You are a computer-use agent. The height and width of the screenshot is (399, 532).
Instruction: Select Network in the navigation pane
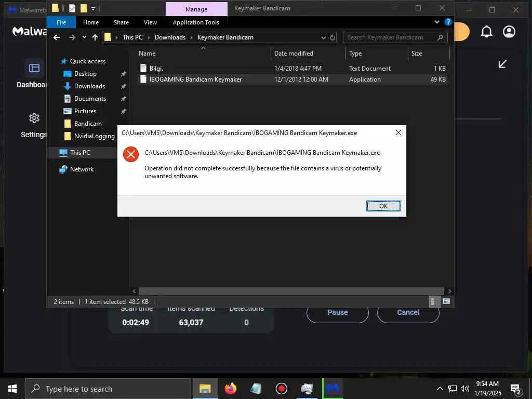82,169
